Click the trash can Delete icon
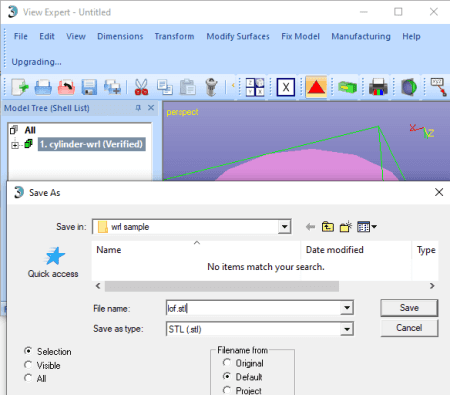Screen dimensions: 450x395 211,87
